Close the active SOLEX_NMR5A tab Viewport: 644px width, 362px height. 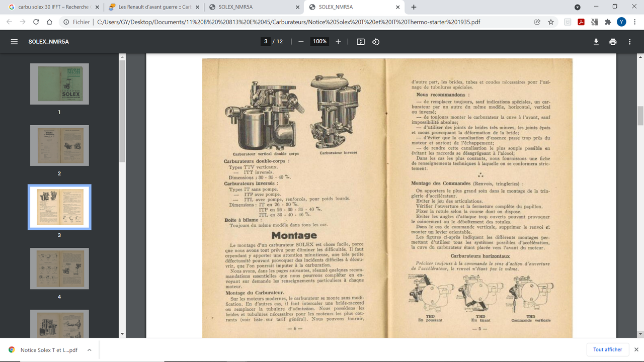tap(398, 7)
